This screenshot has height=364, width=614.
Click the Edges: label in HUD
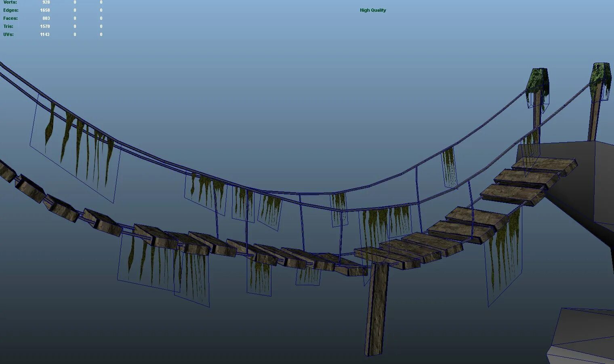coord(11,10)
